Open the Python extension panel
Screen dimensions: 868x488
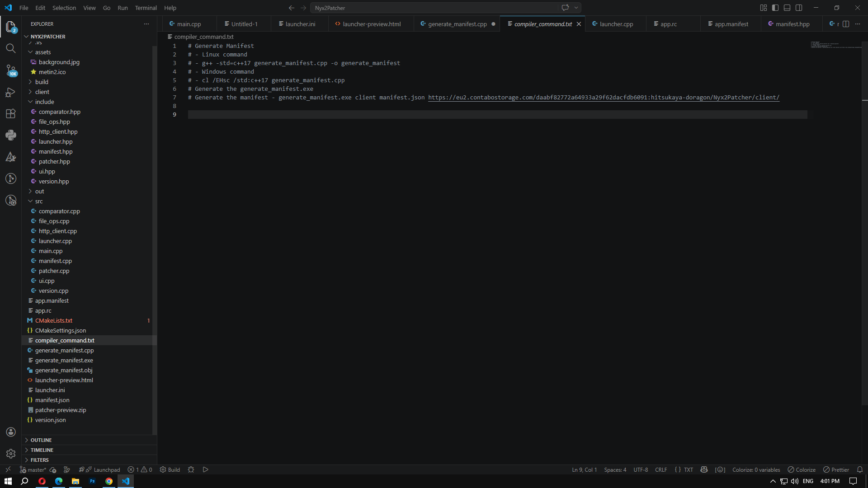pyautogui.click(x=11, y=135)
